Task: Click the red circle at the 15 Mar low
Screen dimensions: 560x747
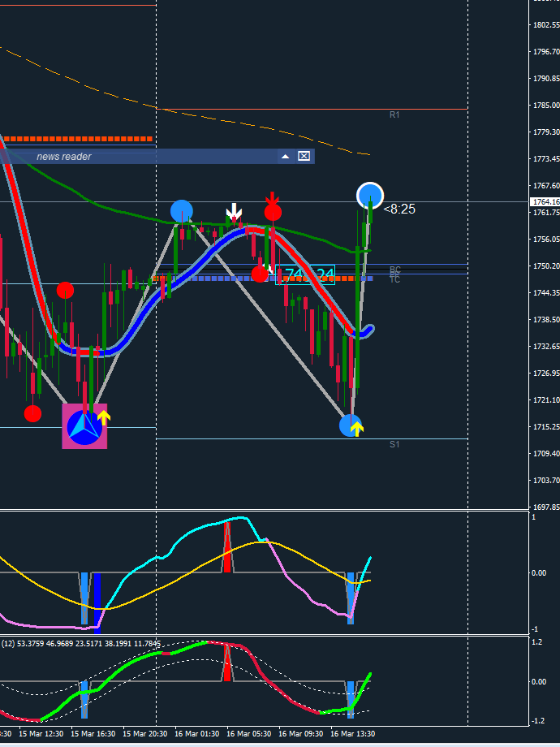Action: (x=32, y=413)
